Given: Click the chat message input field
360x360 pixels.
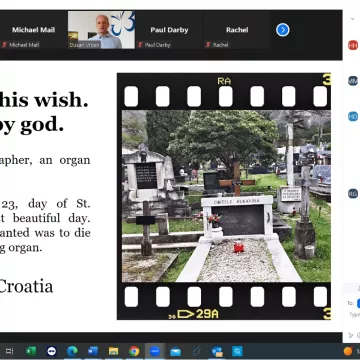Looking at the screenshot, I should 354,314.
